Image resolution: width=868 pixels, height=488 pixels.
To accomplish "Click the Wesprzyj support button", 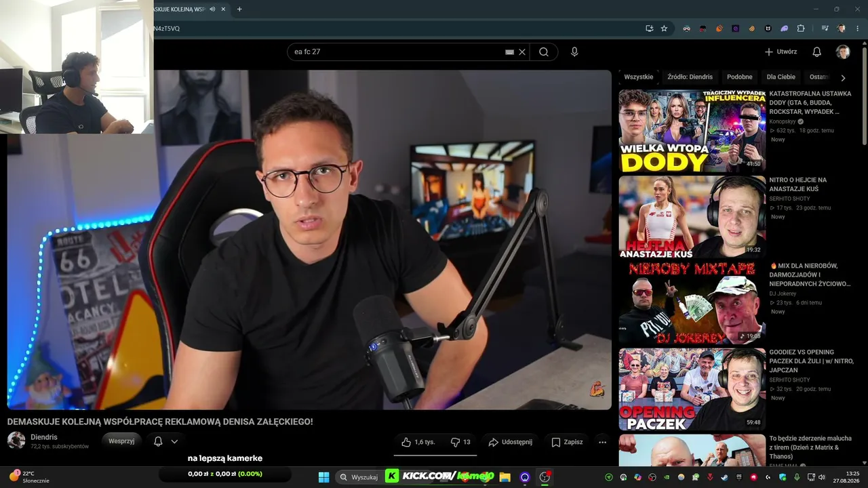I will coord(121,441).
